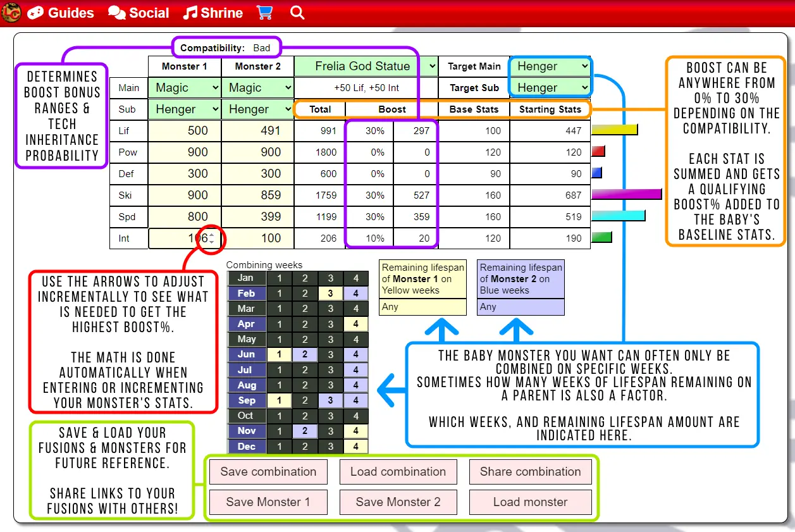Expand Monster 1 Main breed dropdown

(185, 88)
